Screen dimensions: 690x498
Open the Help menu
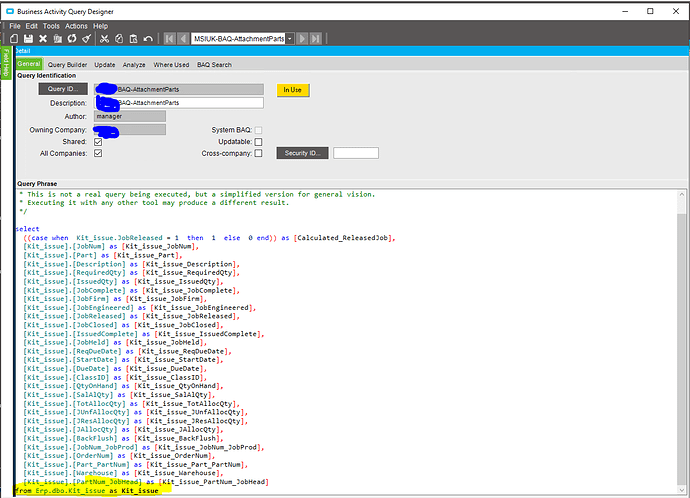[100, 26]
